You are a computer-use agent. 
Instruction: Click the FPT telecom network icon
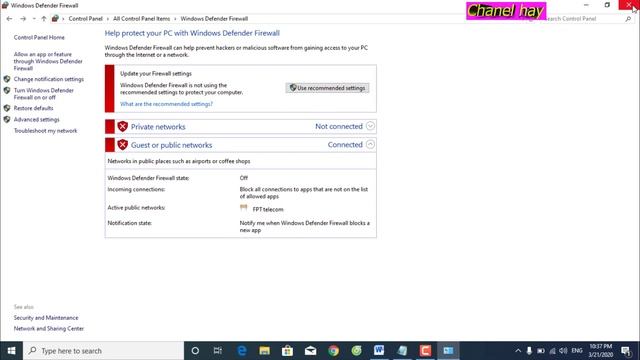(x=244, y=208)
